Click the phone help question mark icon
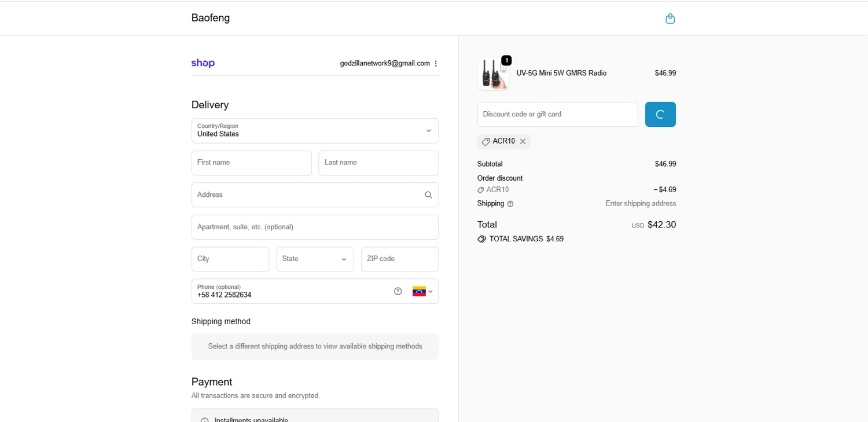Image resolution: width=868 pixels, height=422 pixels. 398,291
